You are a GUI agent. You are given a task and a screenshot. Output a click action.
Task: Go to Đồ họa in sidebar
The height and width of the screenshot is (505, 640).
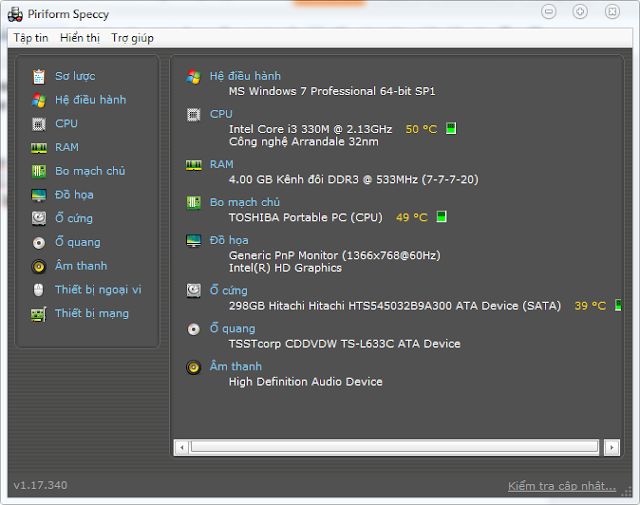tap(74, 195)
